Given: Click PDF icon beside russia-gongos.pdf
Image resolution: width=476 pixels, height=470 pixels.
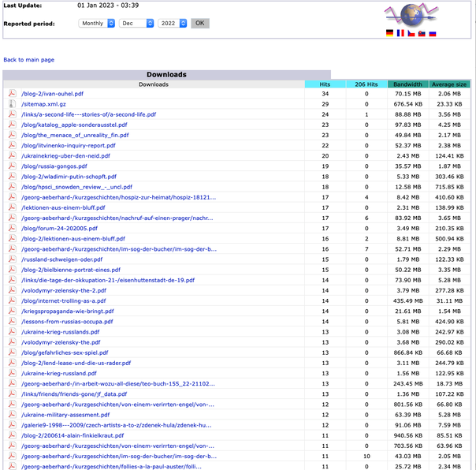Looking at the screenshot, I should [12, 166].
